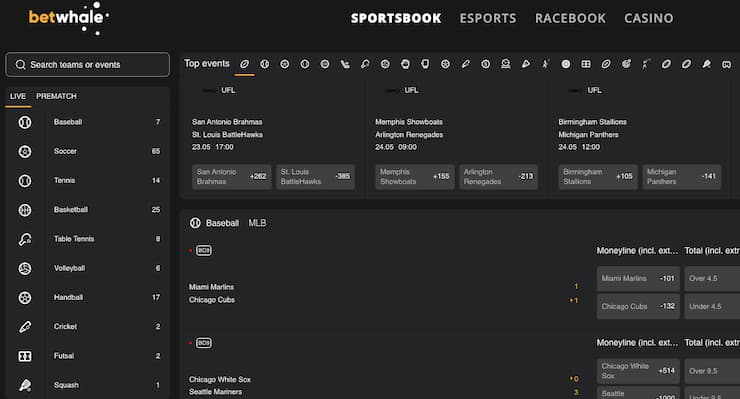This screenshot has width=740, height=399.
Task: Pick Chicago Cubs moneyline -132
Action: click(638, 306)
